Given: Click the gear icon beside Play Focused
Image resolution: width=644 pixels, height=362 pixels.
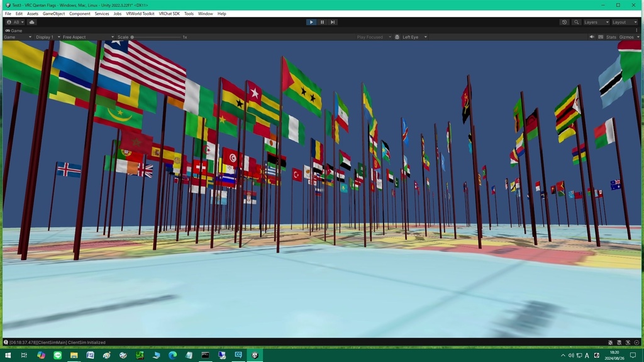Looking at the screenshot, I should (x=397, y=37).
